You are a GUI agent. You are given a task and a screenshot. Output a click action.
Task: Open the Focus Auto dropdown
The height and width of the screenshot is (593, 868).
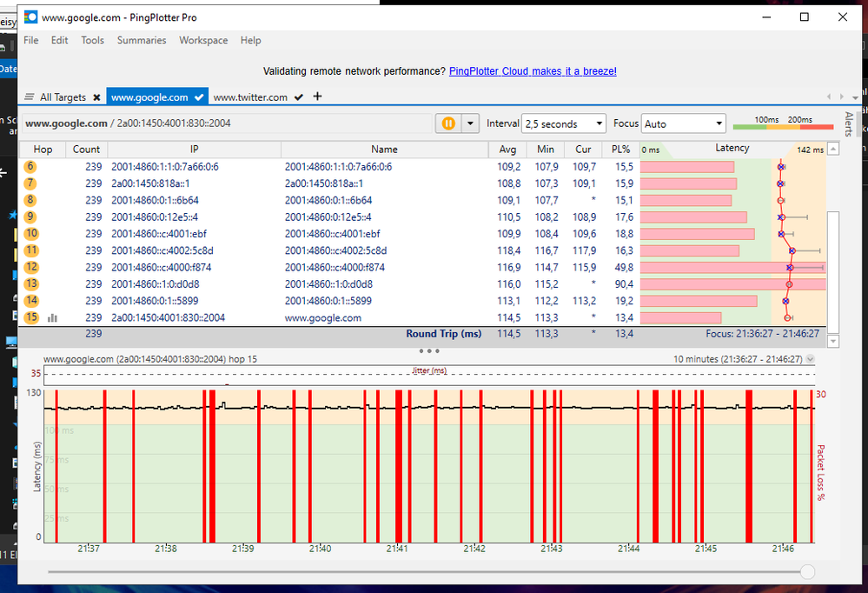[683, 123]
